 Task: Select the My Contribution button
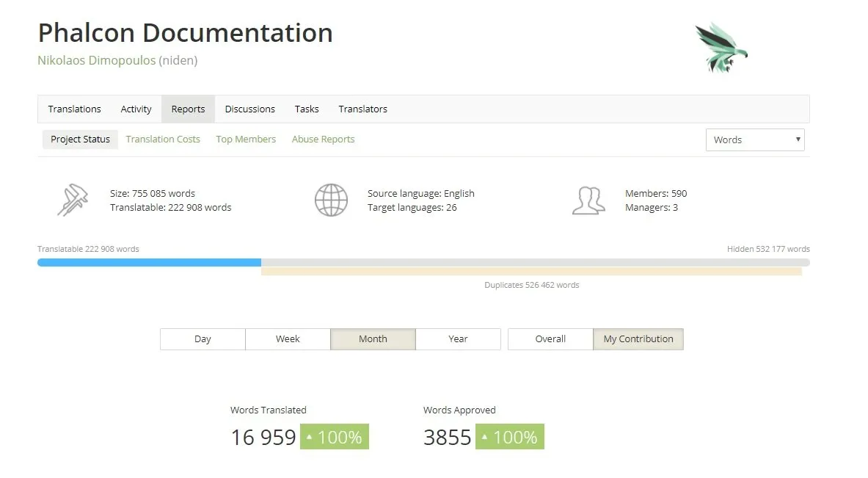coord(638,339)
